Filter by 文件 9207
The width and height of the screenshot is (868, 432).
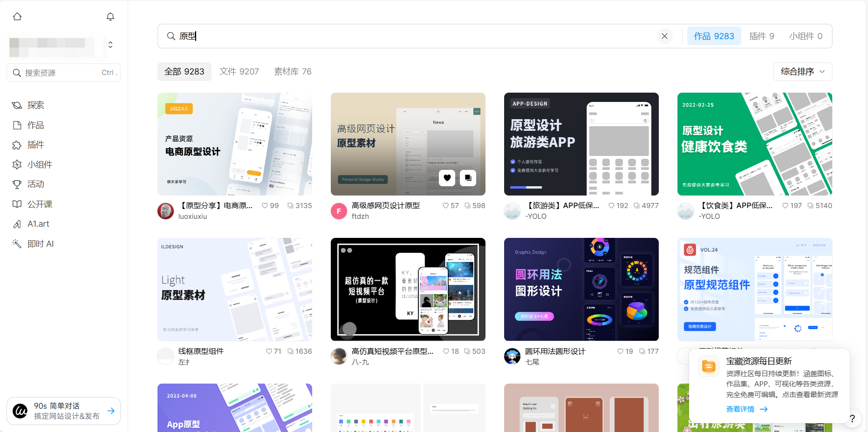point(239,72)
